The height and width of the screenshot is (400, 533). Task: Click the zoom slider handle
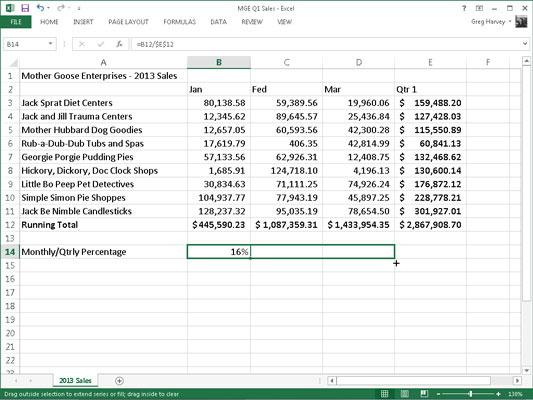pyautogui.click(x=470, y=394)
